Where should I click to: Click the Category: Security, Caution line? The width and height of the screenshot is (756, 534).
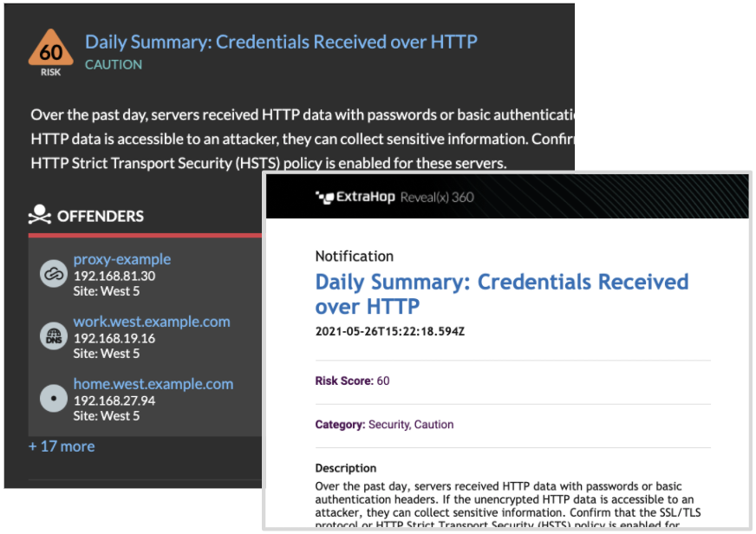[384, 425]
